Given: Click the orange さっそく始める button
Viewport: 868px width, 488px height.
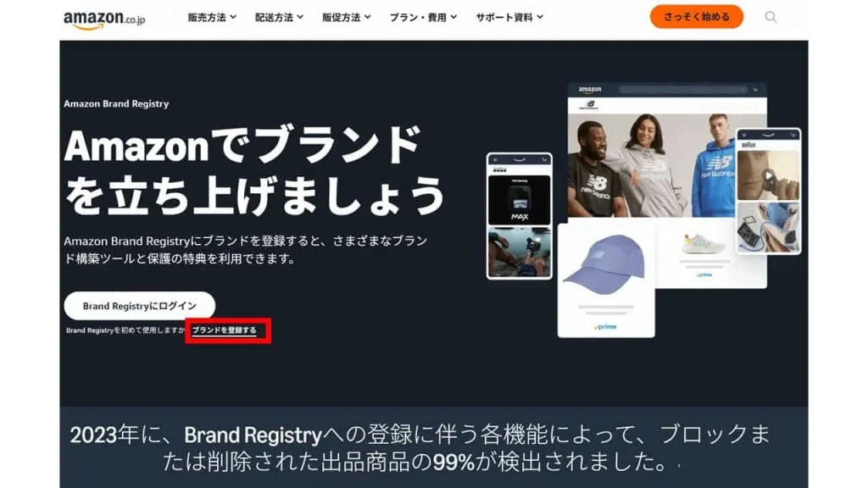Looking at the screenshot, I should click(697, 17).
